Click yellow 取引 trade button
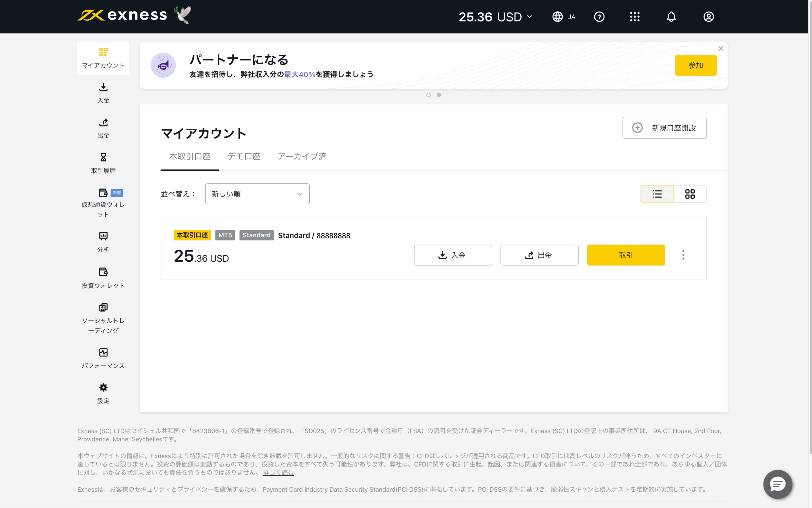This screenshot has height=508, width=812. (x=626, y=255)
